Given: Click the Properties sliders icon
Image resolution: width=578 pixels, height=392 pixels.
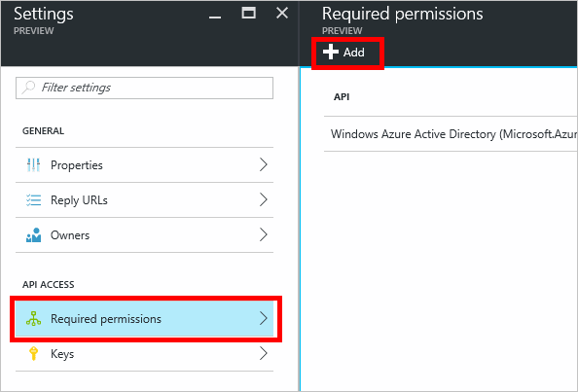Looking at the screenshot, I should coord(33,164).
